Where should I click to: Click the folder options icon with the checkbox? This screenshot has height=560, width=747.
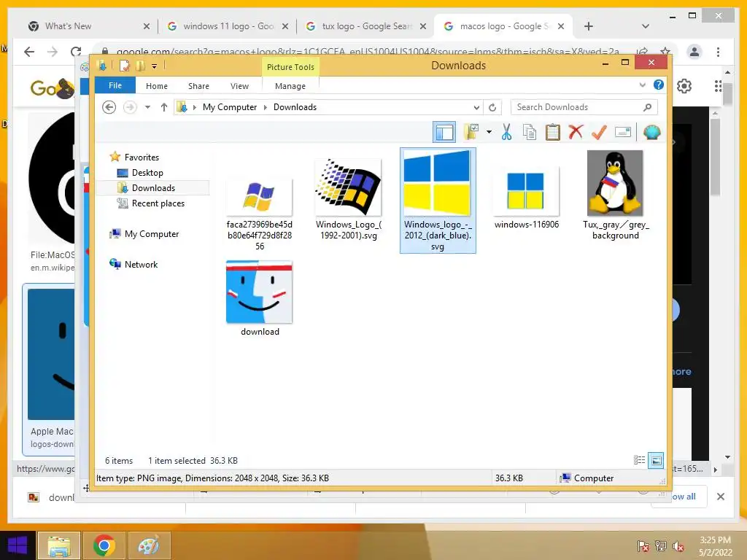(x=472, y=132)
